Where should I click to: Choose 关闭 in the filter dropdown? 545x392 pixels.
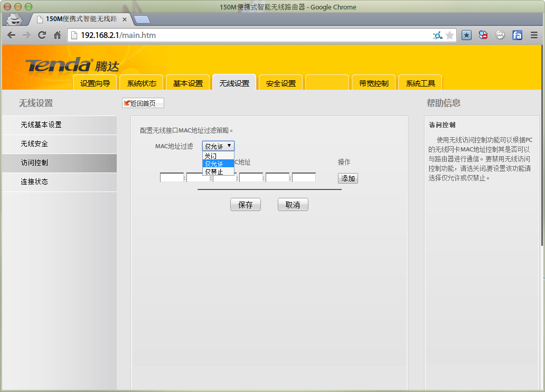(218, 156)
